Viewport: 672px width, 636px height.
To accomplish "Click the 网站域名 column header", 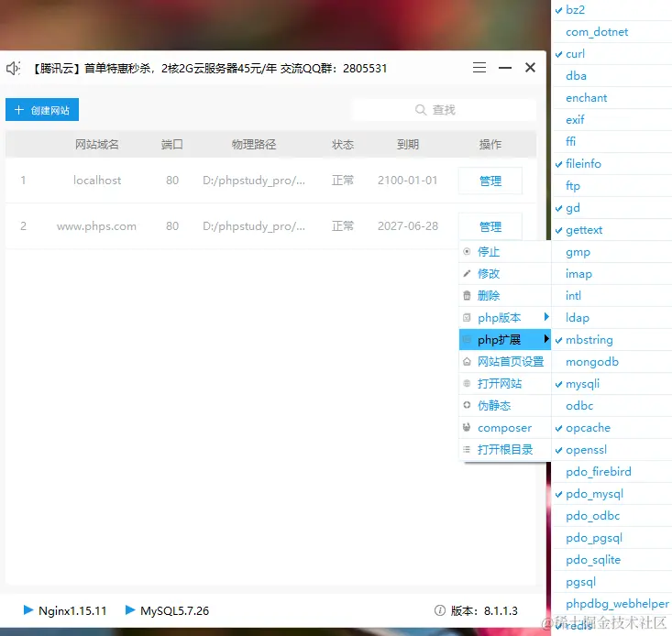I will [97, 144].
